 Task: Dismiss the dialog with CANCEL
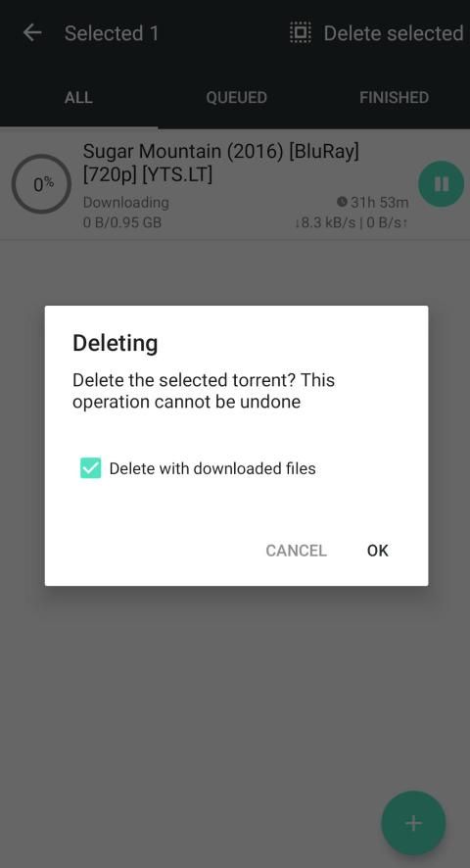296,551
